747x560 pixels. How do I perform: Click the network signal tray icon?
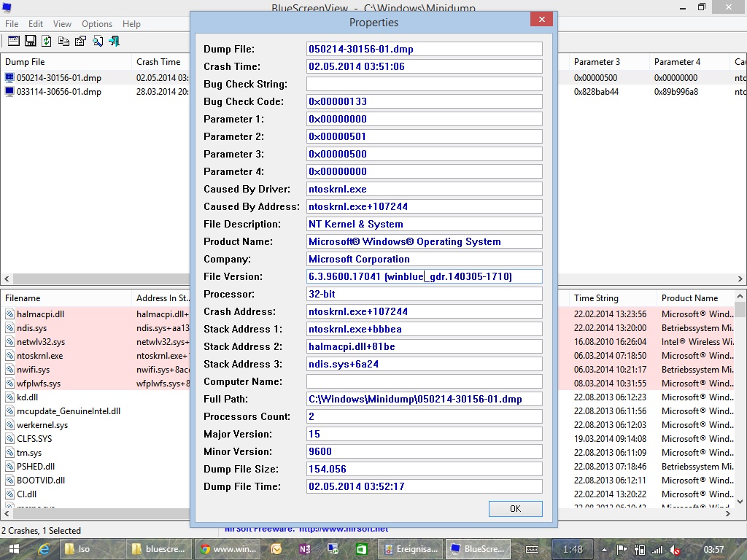[657, 550]
